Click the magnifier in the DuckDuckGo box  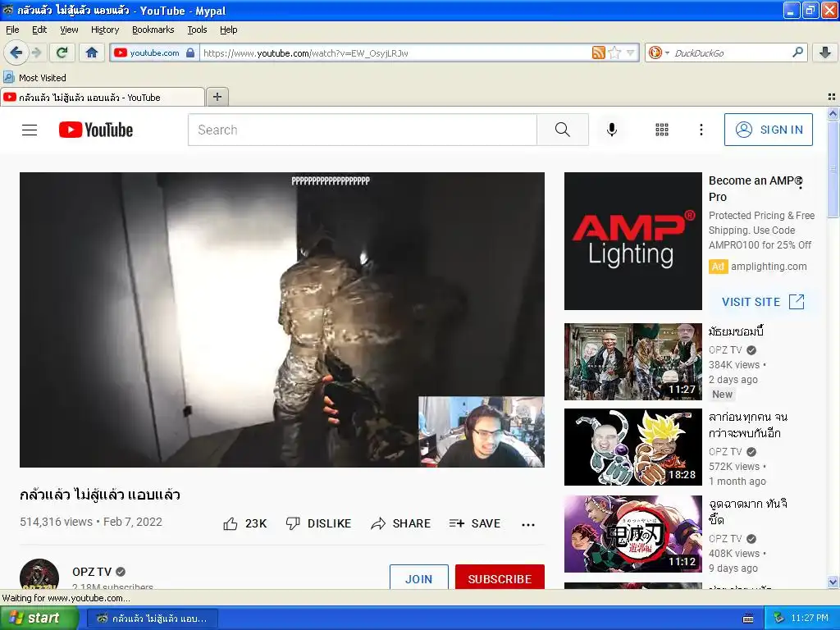[x=797, y=52]
